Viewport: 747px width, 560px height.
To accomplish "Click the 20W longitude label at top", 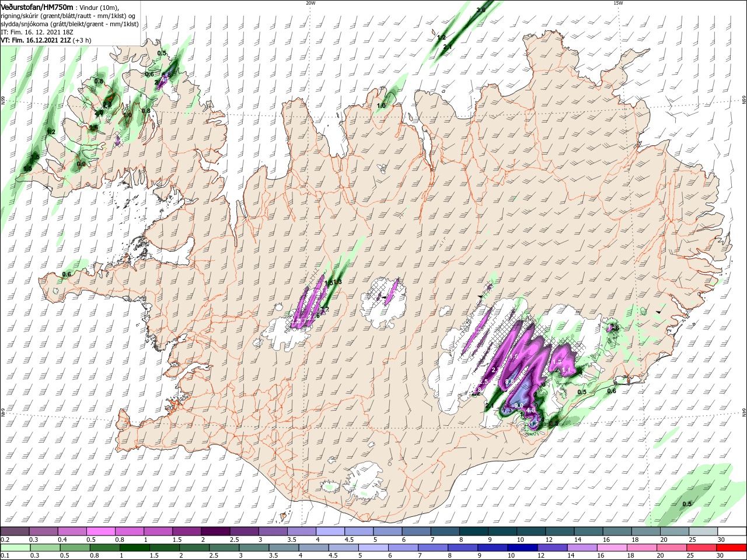I will pyautogui.click(x=310, y=3).
